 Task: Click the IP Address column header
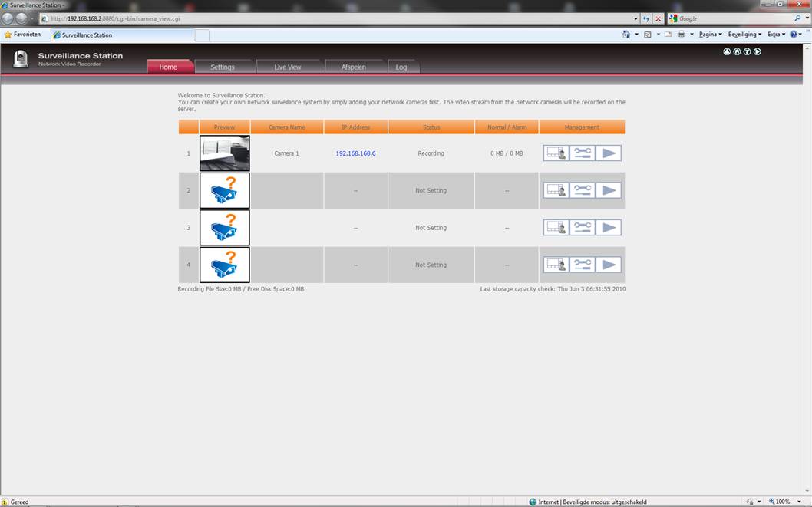click(x=356, y=127)
